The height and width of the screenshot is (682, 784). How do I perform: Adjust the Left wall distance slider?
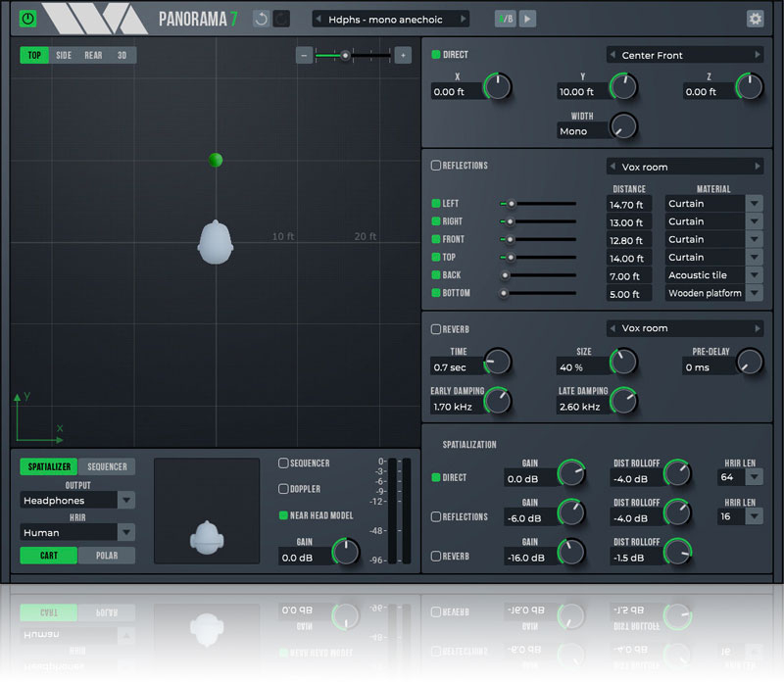tap(538, 204)
